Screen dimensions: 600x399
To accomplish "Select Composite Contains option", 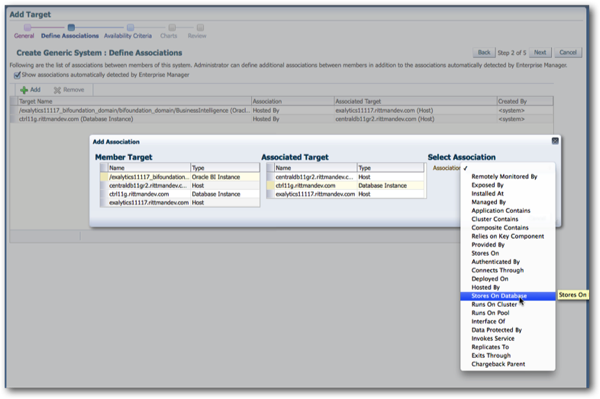I will 508,228.
